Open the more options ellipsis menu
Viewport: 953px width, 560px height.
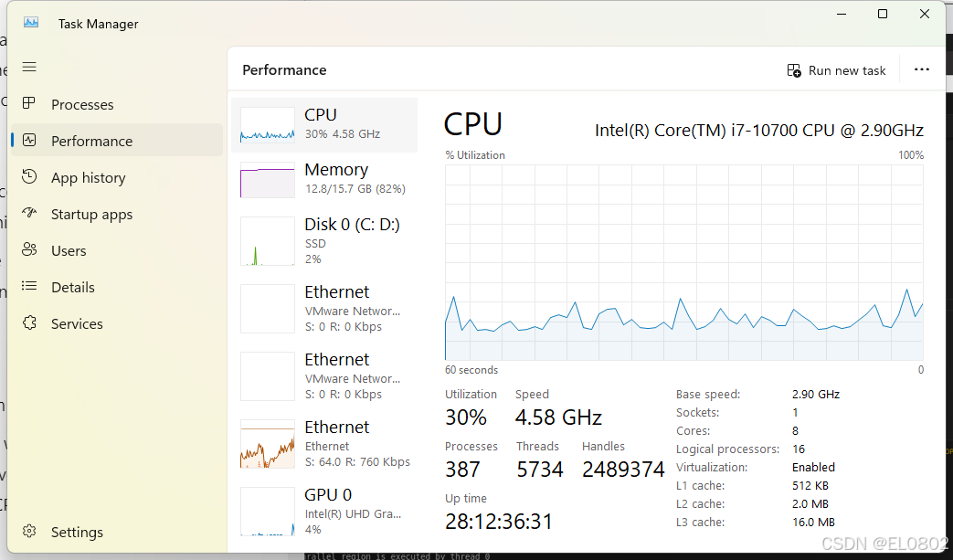(x=921, y=69)
